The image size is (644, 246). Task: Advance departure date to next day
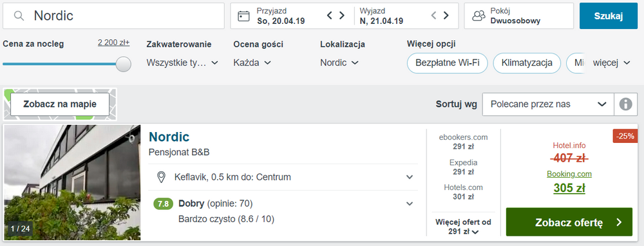[x=446, y=15]
